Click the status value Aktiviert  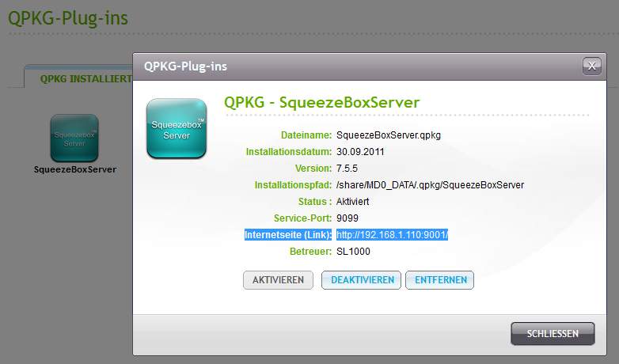point(352,202)
